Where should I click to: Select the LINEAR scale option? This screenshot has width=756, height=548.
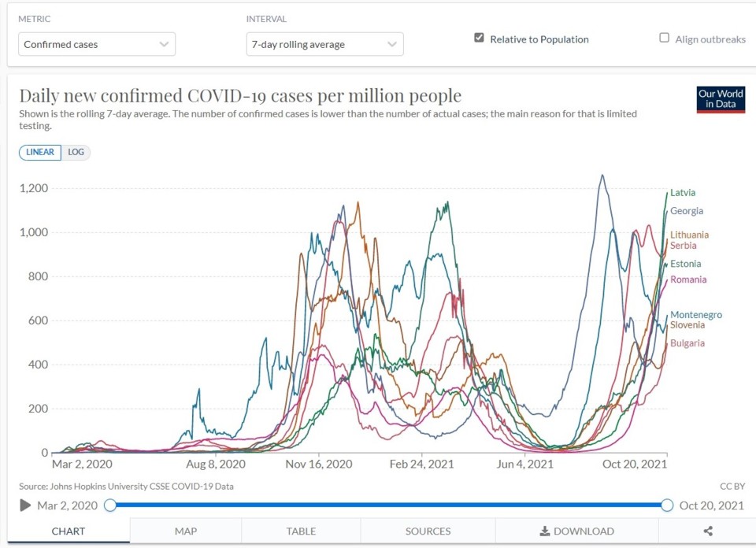40,152
